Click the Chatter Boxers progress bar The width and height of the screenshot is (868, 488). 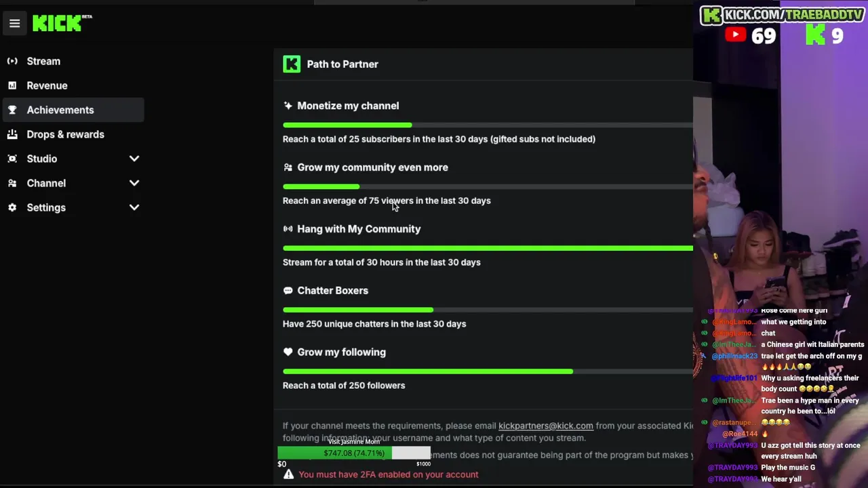[487, 310]
